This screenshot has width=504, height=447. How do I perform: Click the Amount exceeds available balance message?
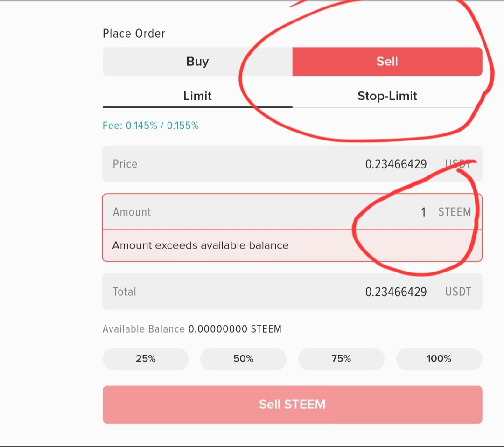pyautogui.click(x=200, y=245)
